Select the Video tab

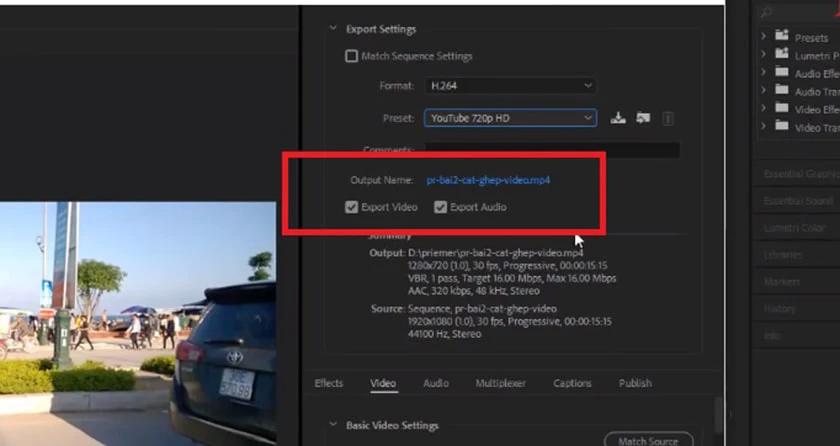click(383, 383)
